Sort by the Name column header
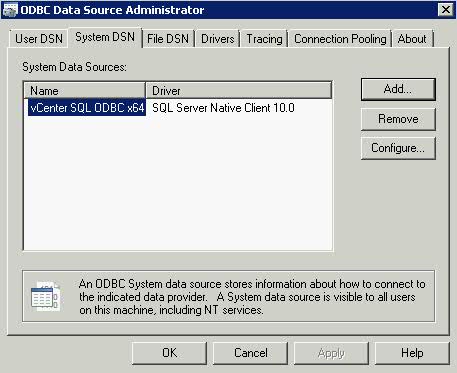The height and width of the screenshot is (373, 457). (x=85, y=90)
